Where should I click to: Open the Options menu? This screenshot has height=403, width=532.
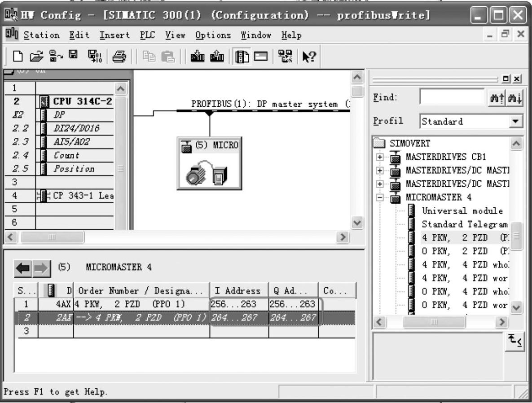pyautogui.click(x=213, y=35)
